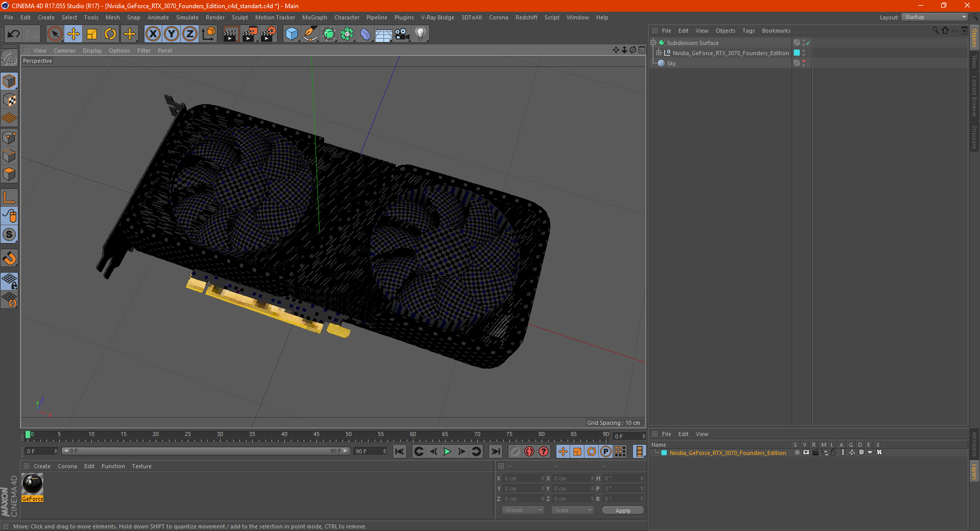Select the Sky object in tree

pyautogui.click(x=671, y=63)
